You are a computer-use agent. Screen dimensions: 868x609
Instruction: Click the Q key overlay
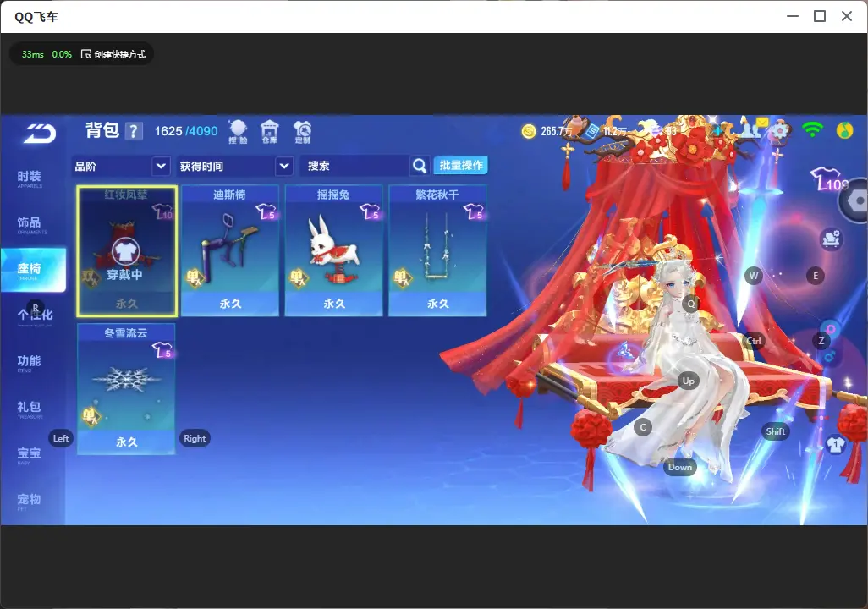click(x=691, y=304)
